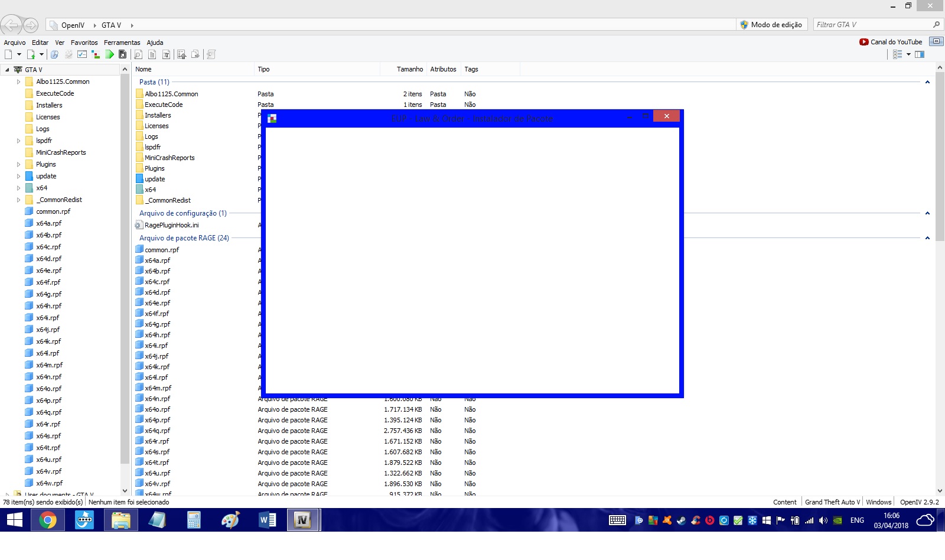
Task: Click the new blank file toolbar icon
Action: (9, 54)
